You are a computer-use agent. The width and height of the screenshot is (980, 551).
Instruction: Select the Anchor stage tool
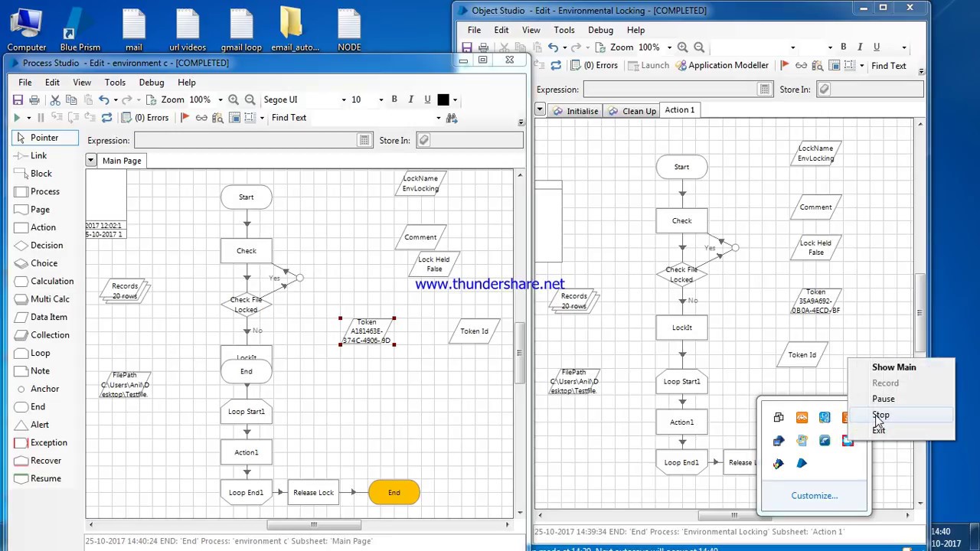click(x=44, y=389)
